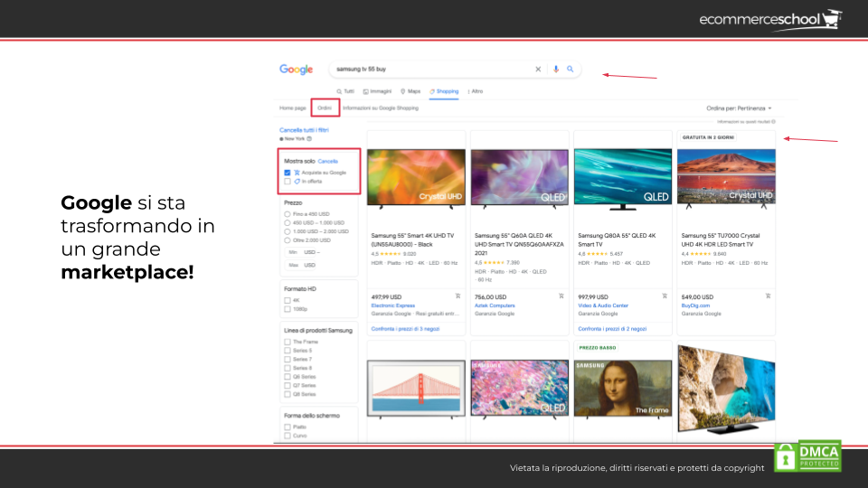Click cart icon next to 497,99 USD
868x488 pixels.
458,296
